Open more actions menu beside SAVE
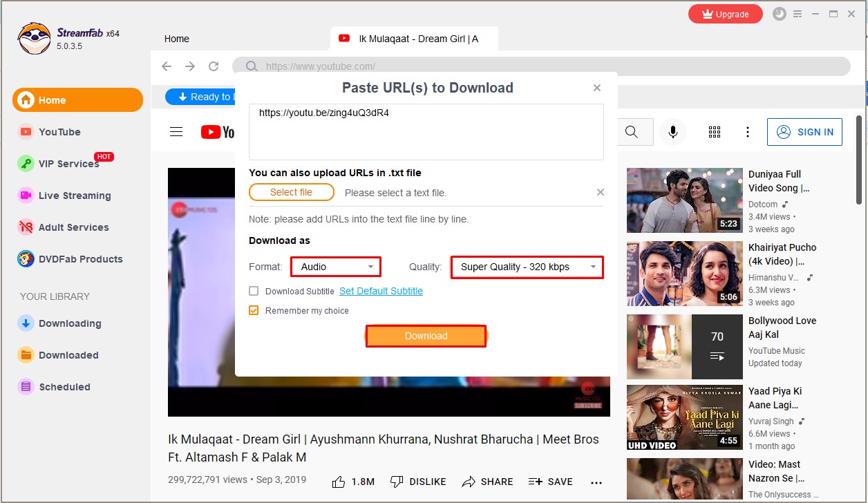This screenshot has width=868, height=503. point(596,482)
